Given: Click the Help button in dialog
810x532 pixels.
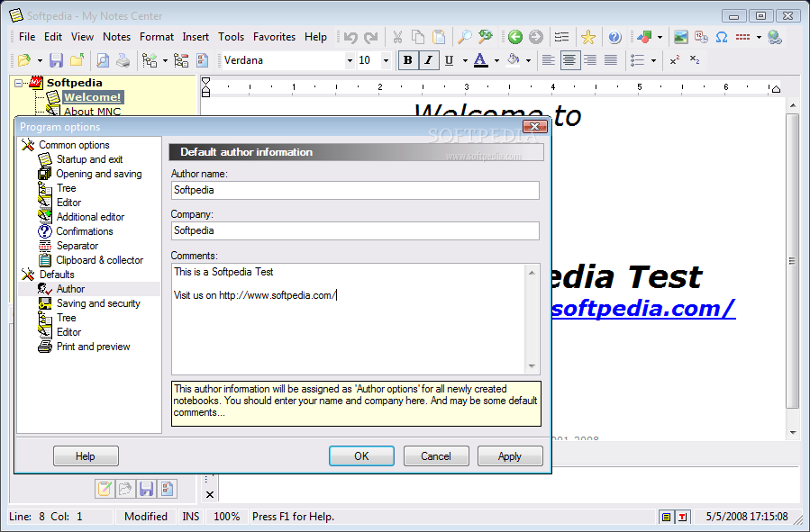Looking at the screenshot, I should [x=86, y=456].
